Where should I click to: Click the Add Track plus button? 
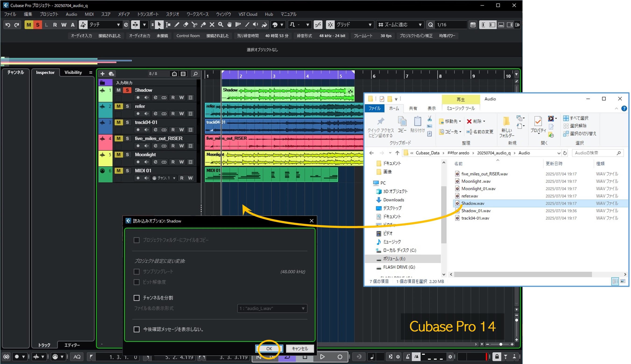tap(102, 74)
